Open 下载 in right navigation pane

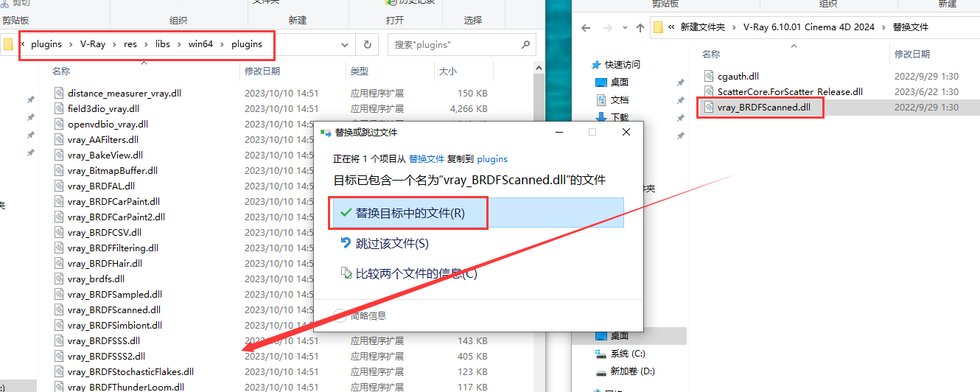[x=620, y=117]
